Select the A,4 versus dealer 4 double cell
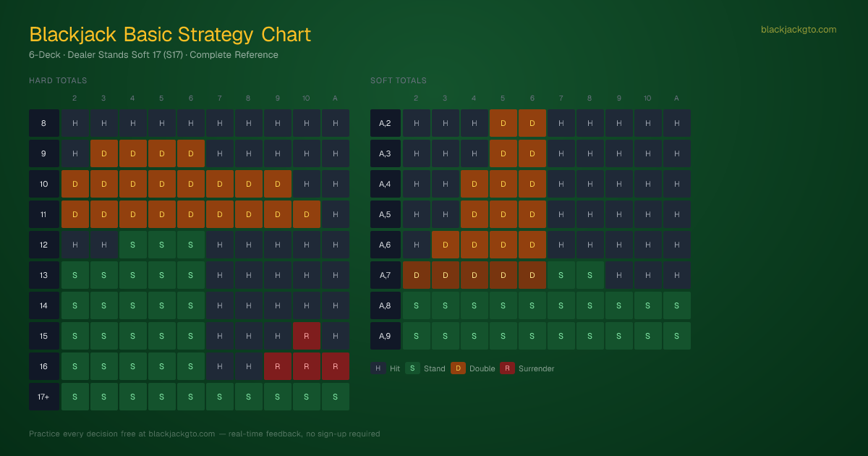The height and width of the screenshot is (456, 868). [475, 184]
